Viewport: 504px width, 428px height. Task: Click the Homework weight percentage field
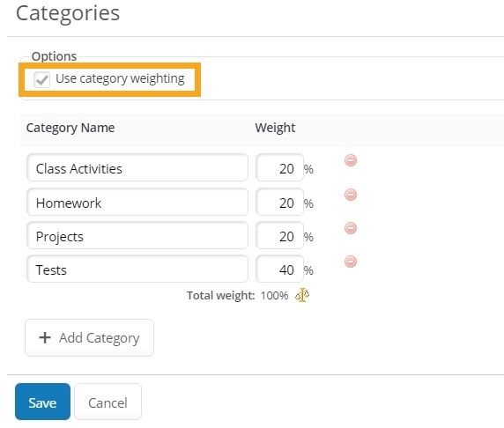coord(279,202)
